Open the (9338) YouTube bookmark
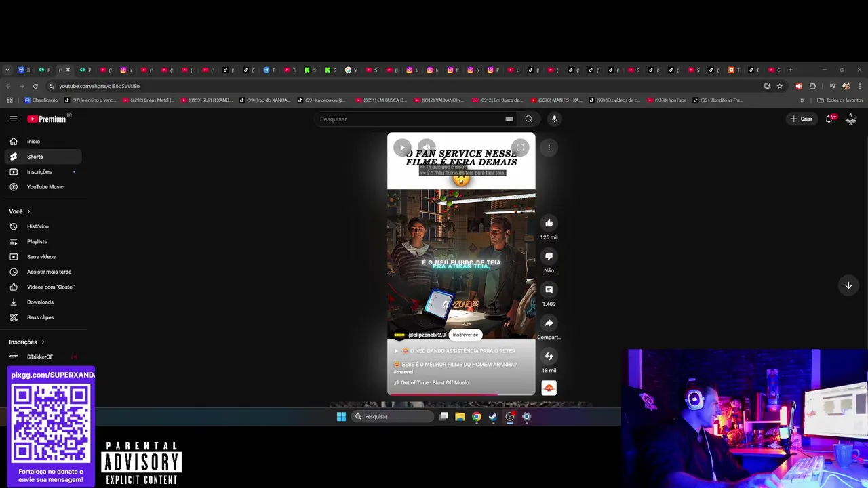868x488 pixels. (667, 100)
